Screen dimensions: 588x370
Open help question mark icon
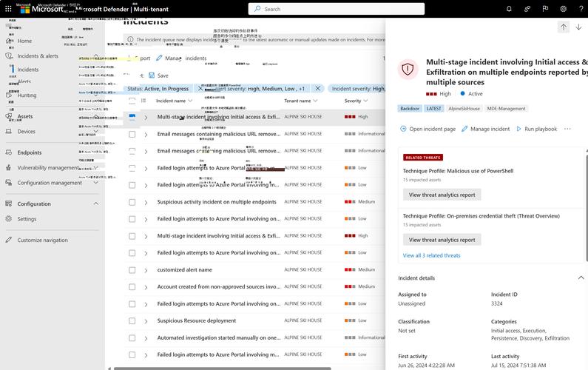pyautogui.click(x=581, y=9)
